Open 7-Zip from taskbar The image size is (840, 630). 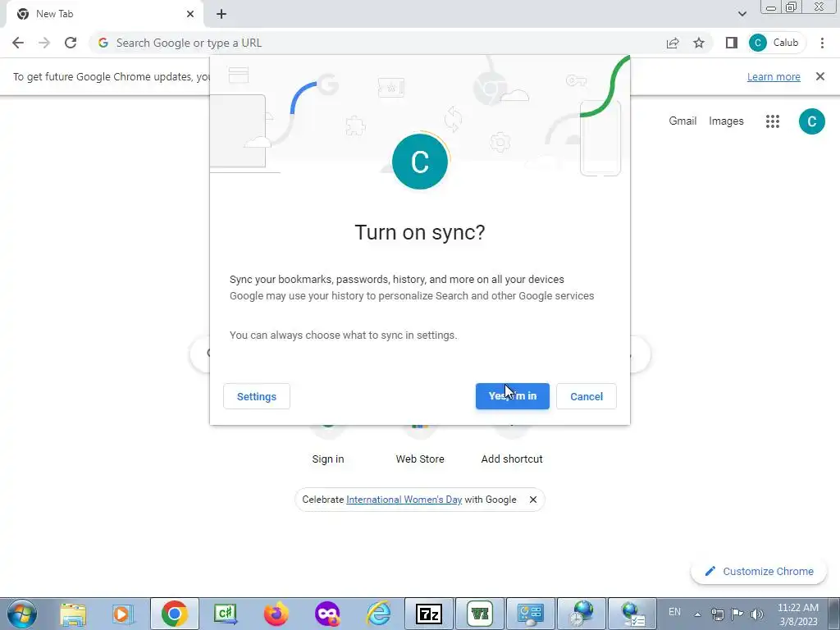tap(429, 614)
